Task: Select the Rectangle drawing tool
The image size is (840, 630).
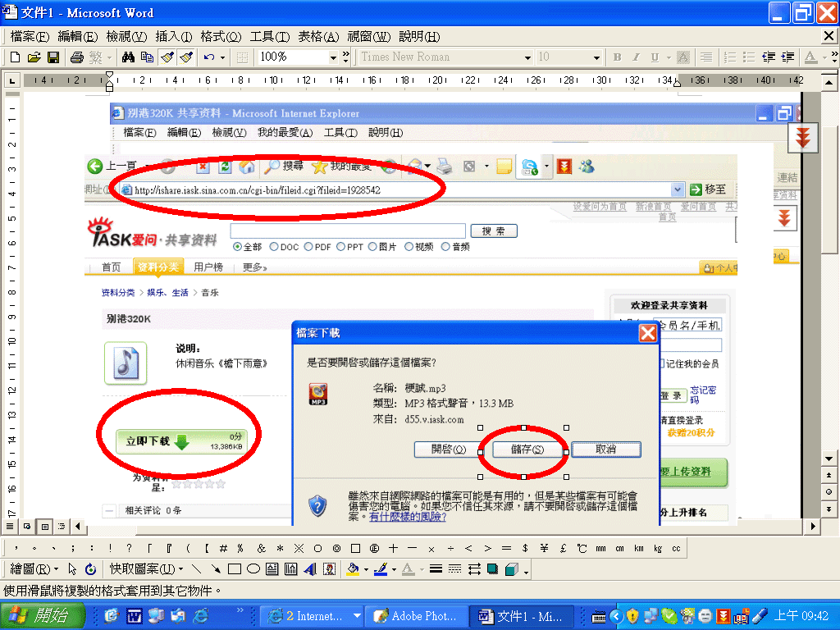Action: [234, 569]
